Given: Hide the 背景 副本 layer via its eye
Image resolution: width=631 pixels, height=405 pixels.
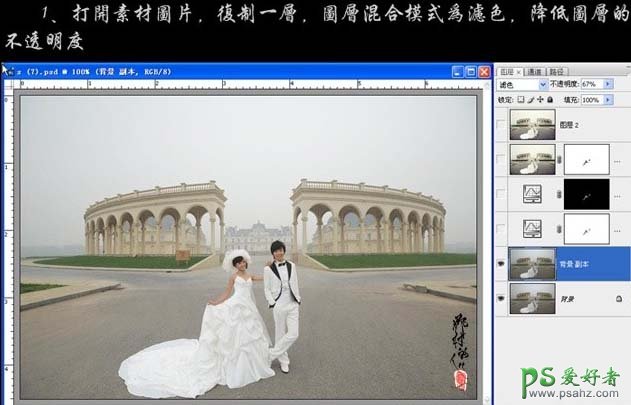Looking at the screenshot, I should click(501, 264).
